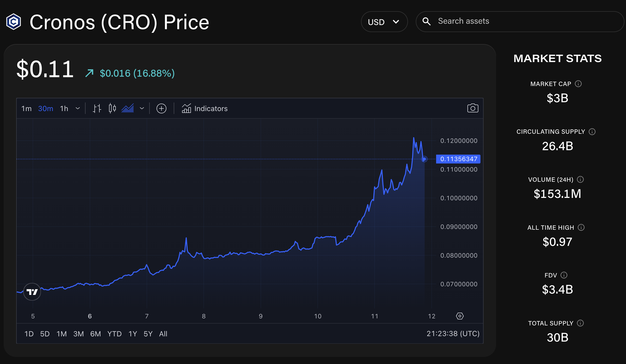Image resolution: width=626 pixels, height=364 pixels.
Task: Click the 0.12000000 price axis label
Action: [x=459, y=141]
